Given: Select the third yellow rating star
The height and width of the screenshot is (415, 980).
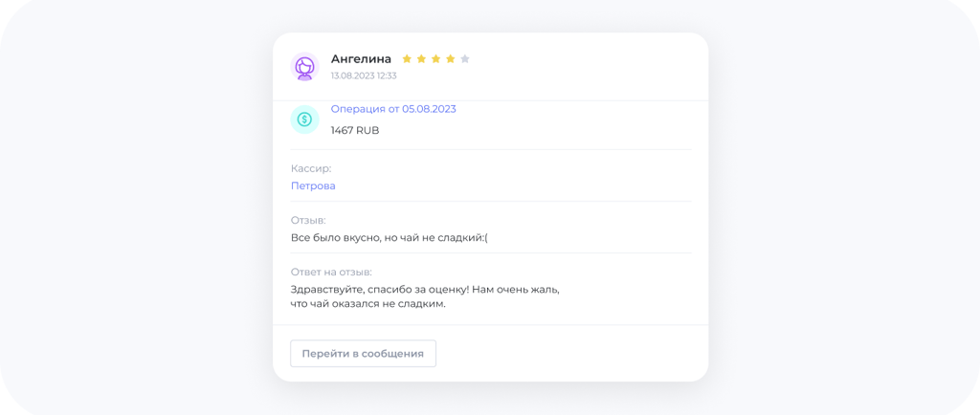Looking at the screenshot, I should pos(435,59).
